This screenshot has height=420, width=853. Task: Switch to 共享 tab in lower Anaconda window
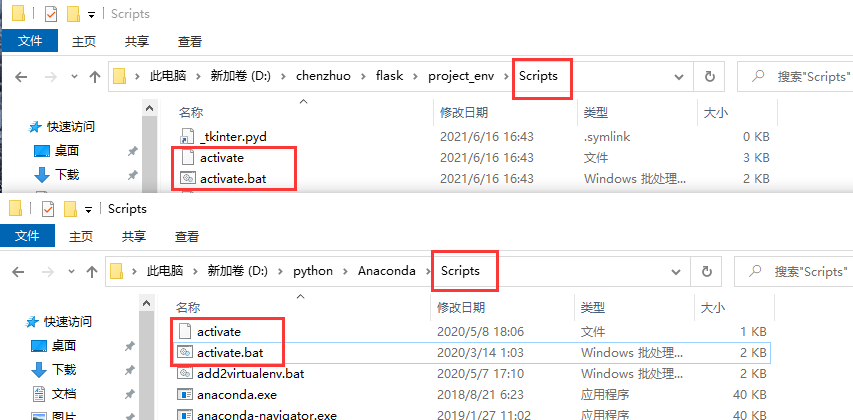click(x=134, y=236)
